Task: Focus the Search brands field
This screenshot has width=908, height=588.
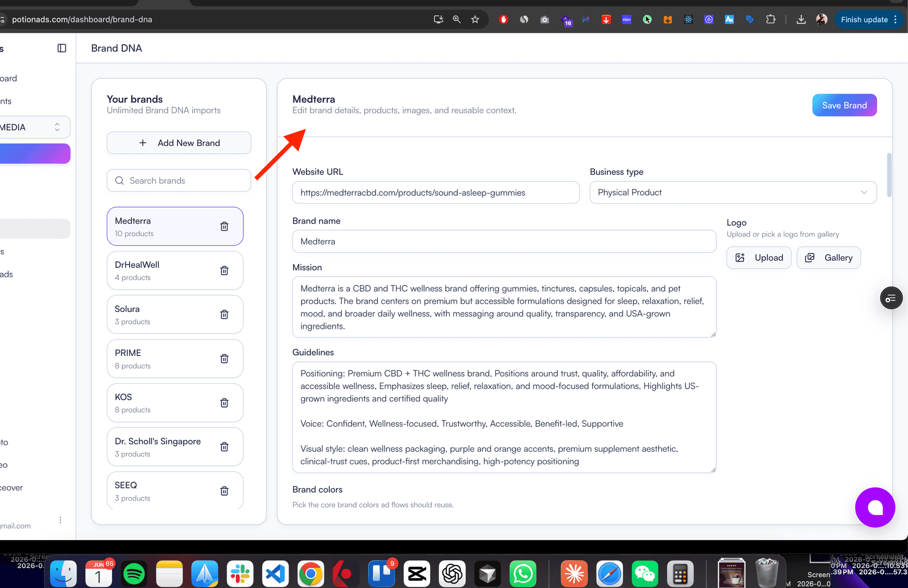Action: [x=179, y=181]
